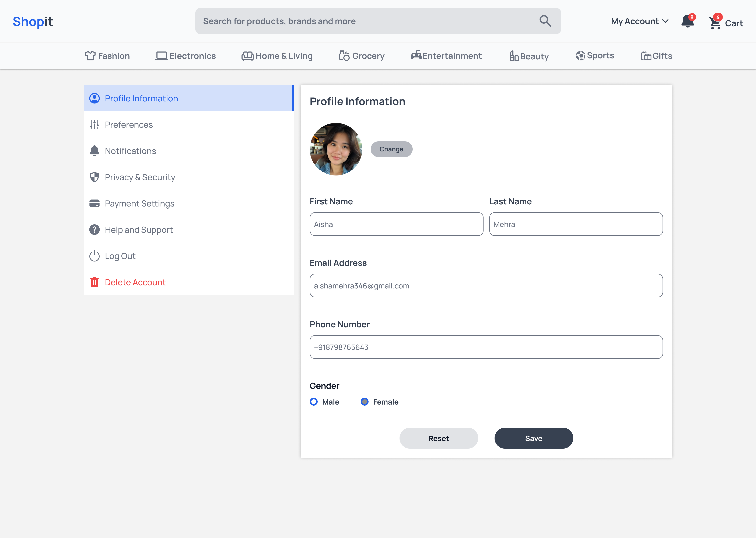Open the Home & Living category

277,56
